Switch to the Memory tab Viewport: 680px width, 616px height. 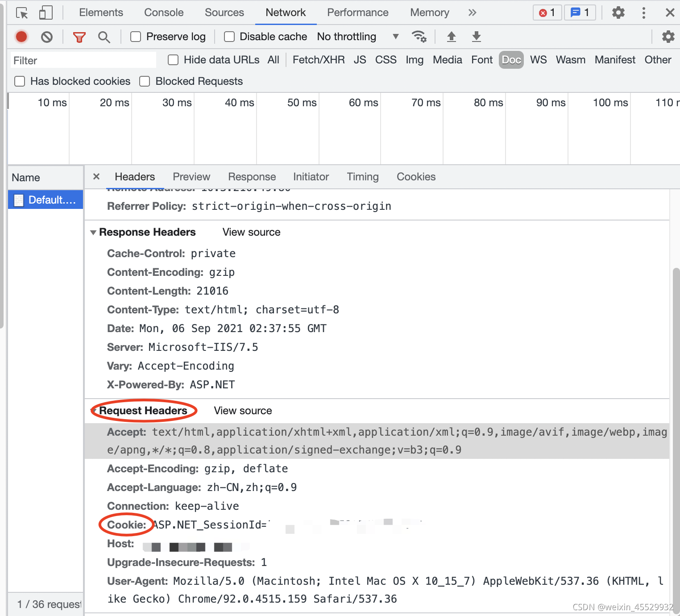430,12
